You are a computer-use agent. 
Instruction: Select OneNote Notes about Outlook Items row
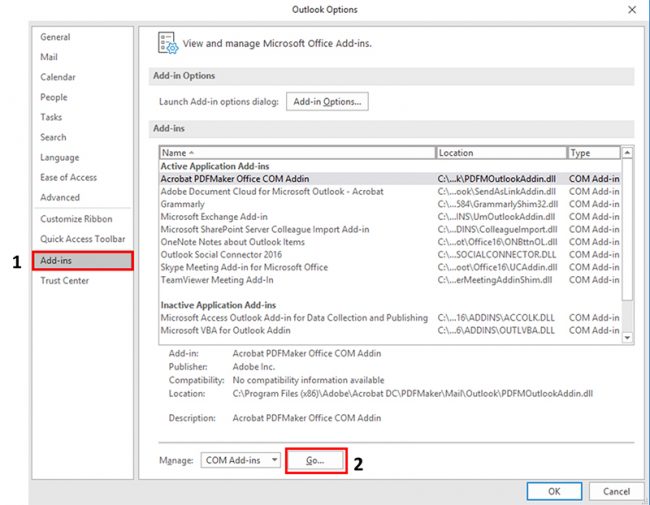[x=390, y=242]
